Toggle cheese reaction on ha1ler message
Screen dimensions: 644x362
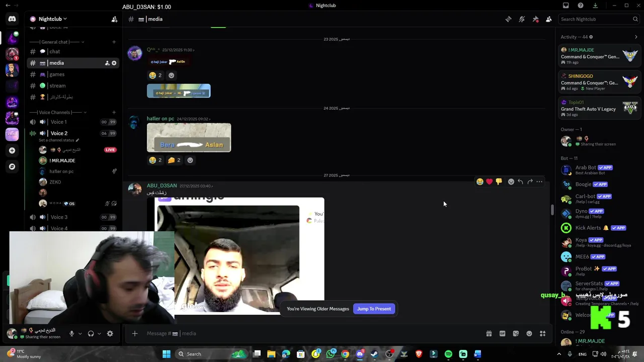(174, 160)
